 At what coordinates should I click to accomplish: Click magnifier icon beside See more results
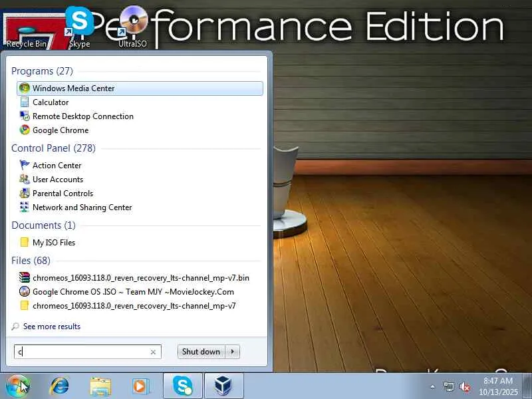click(x=15, y=327)
